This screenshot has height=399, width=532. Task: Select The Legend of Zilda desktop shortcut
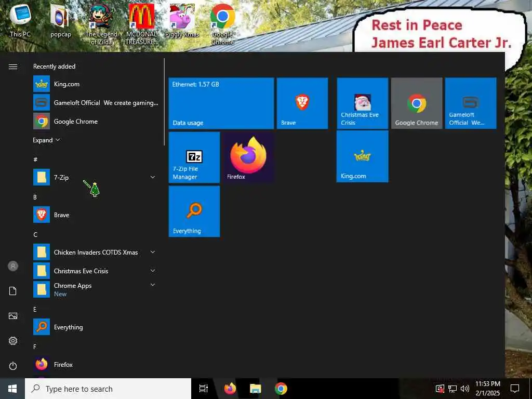[101, 24]
